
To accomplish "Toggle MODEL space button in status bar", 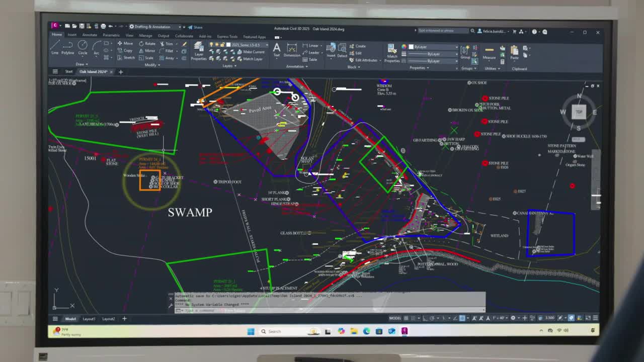I will pyautogui.click(x=395, y=318).
